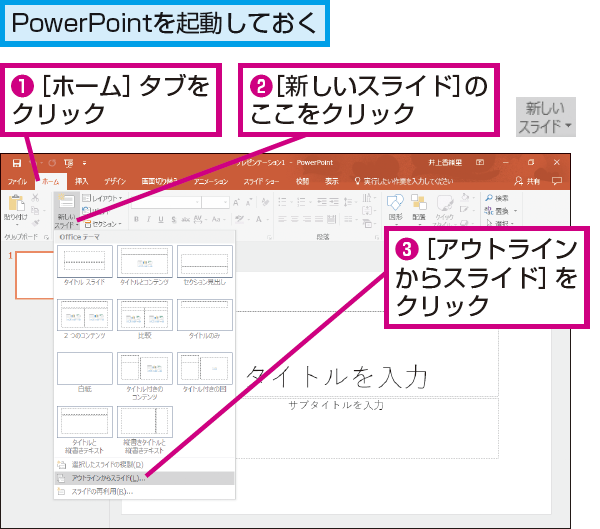
Task: Click the bullet list icon
Action: [x=283, y=201]
